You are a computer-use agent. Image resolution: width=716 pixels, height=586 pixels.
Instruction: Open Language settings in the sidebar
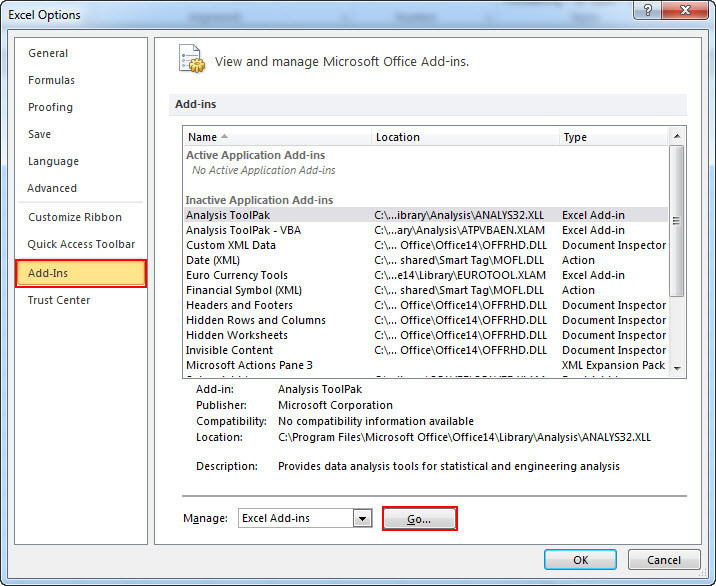[53, 161]
